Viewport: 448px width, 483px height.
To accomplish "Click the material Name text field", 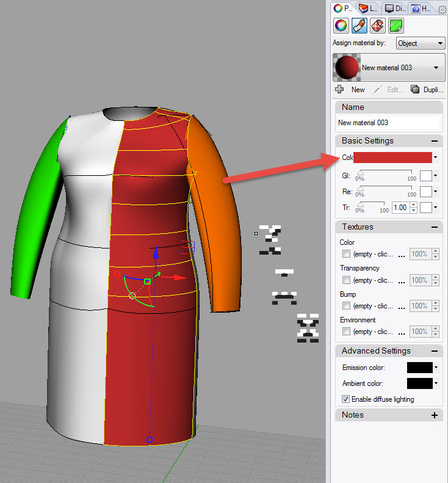I will [x=388, y=123].
